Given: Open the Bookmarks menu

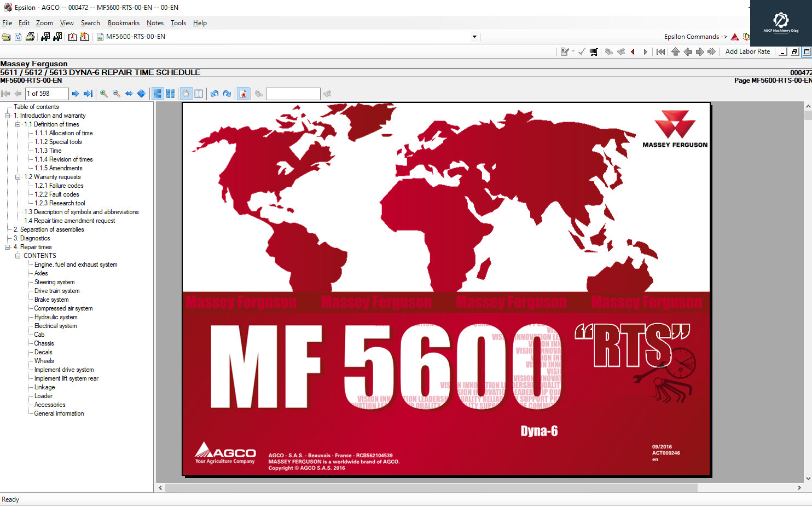Looking at the screenshot, I should 123,23.
